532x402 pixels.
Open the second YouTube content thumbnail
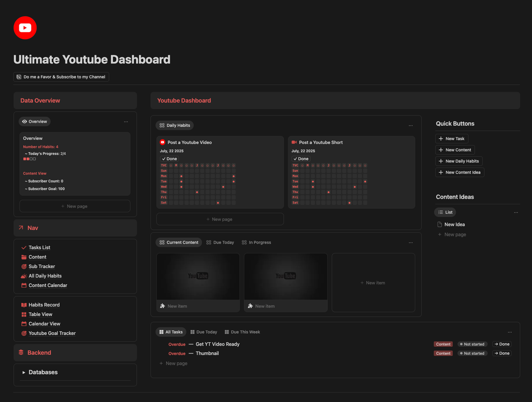pyautogui.click(x=286, y=276)
